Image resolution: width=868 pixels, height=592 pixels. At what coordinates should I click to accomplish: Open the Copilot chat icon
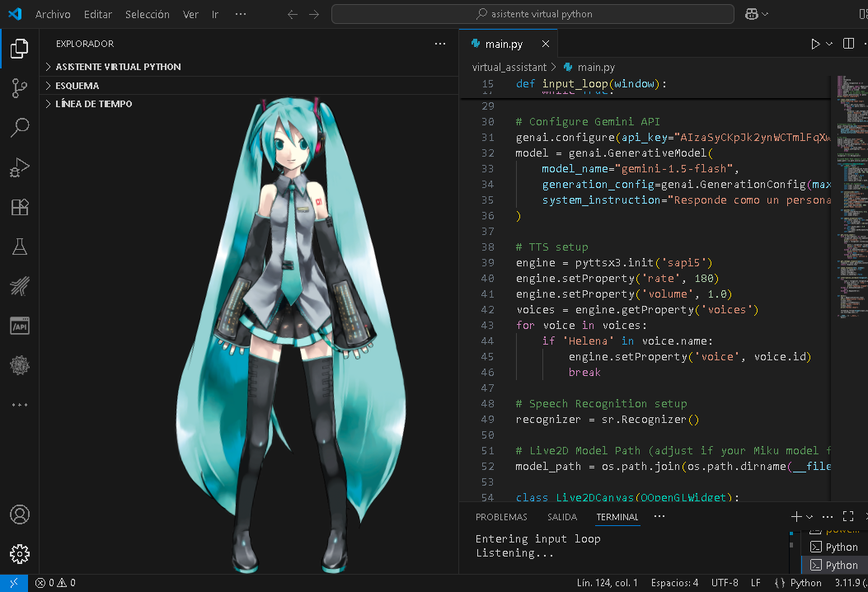pos(751,14)
